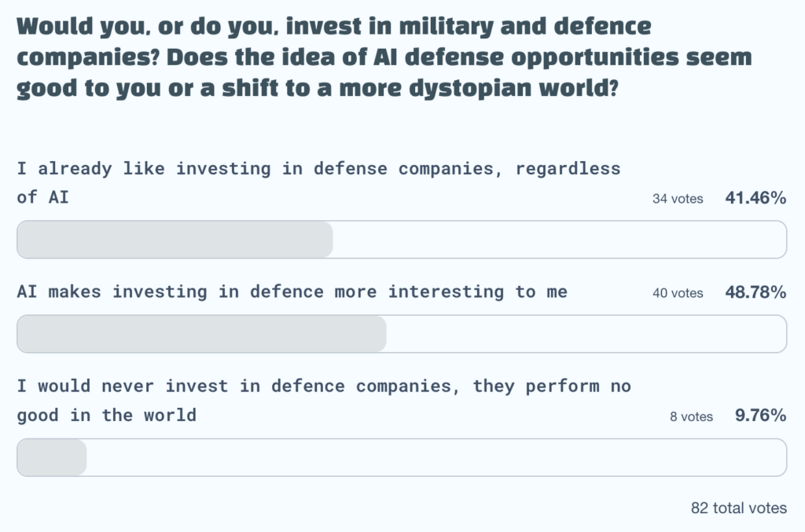This screenshot has width=805, height=532.
Task: Click the "34 votes" count
Action: pos(678,199)
